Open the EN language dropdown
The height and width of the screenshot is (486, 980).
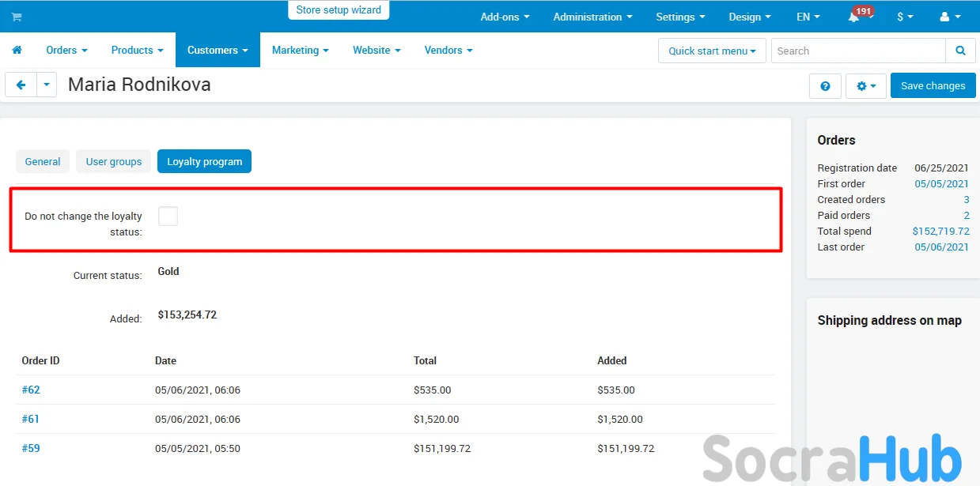[808, 17]
